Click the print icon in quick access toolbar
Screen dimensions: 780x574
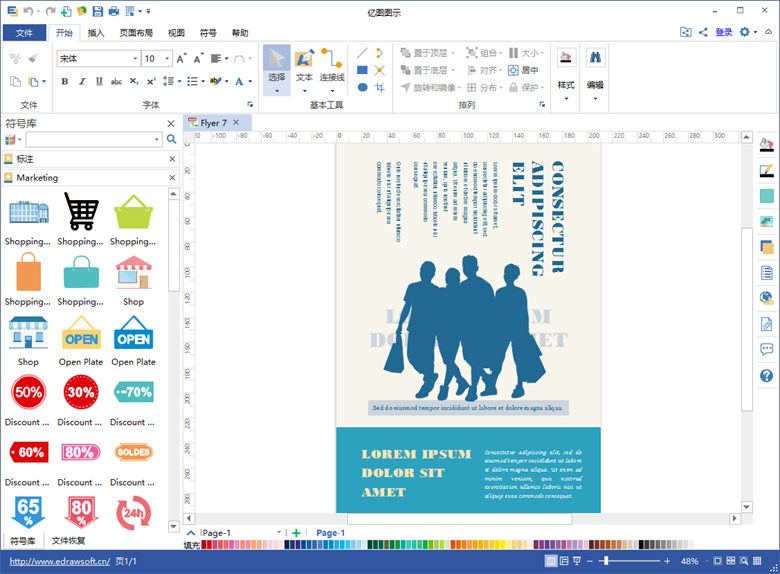113,11
